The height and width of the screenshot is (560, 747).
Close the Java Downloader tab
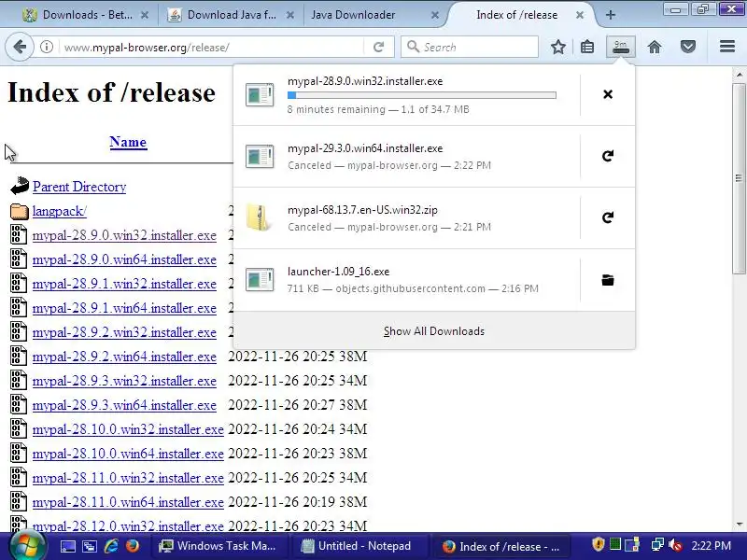pyautogui.click(x=434, y=15)
